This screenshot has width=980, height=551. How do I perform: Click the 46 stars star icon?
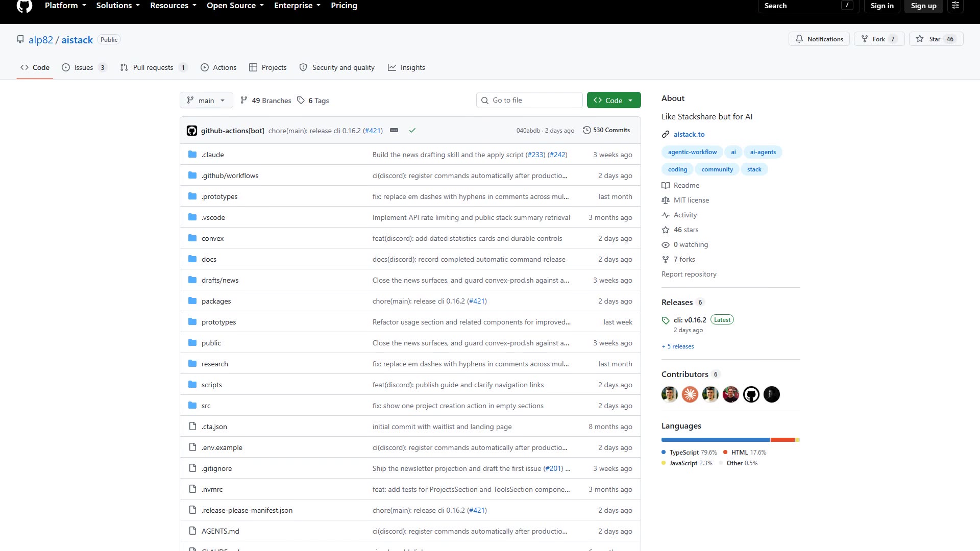(x=666, y=230)
